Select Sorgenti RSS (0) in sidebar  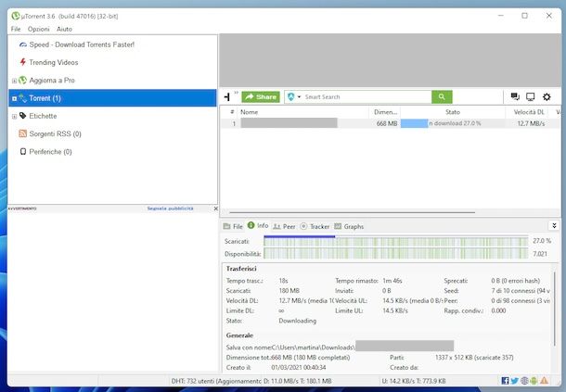[56, 133]
